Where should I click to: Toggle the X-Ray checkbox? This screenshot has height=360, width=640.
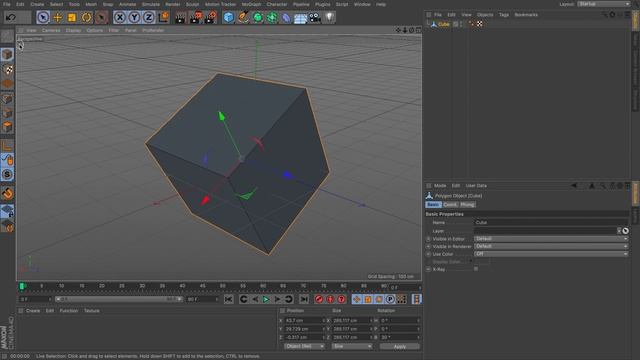(x=476, y=269)
